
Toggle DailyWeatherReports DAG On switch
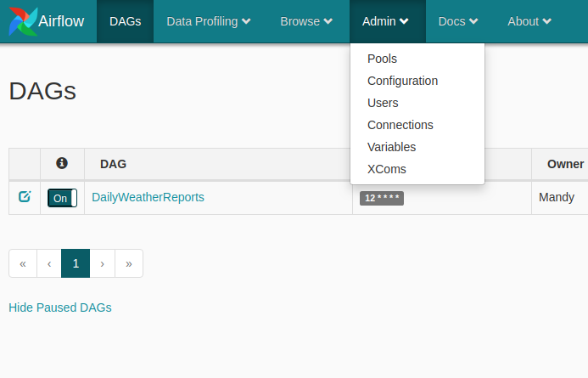[62, 198]
